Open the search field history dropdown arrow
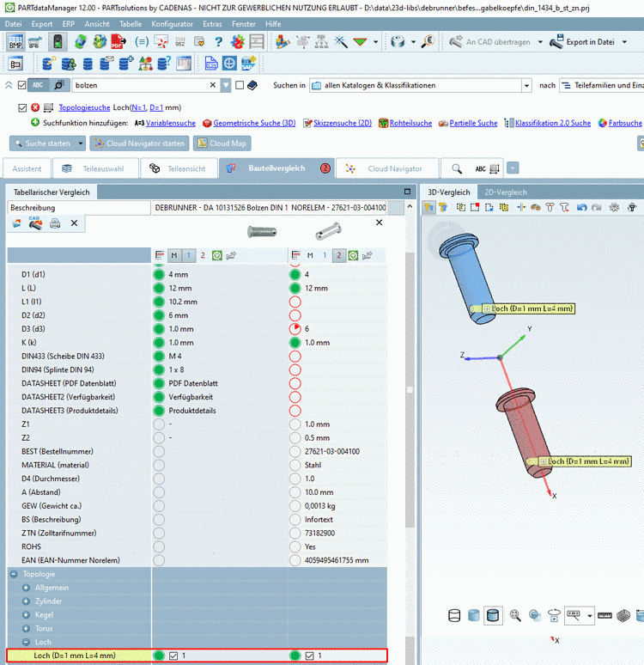Image resolution: width=644 pixels, height=665 pixels. 226,85
